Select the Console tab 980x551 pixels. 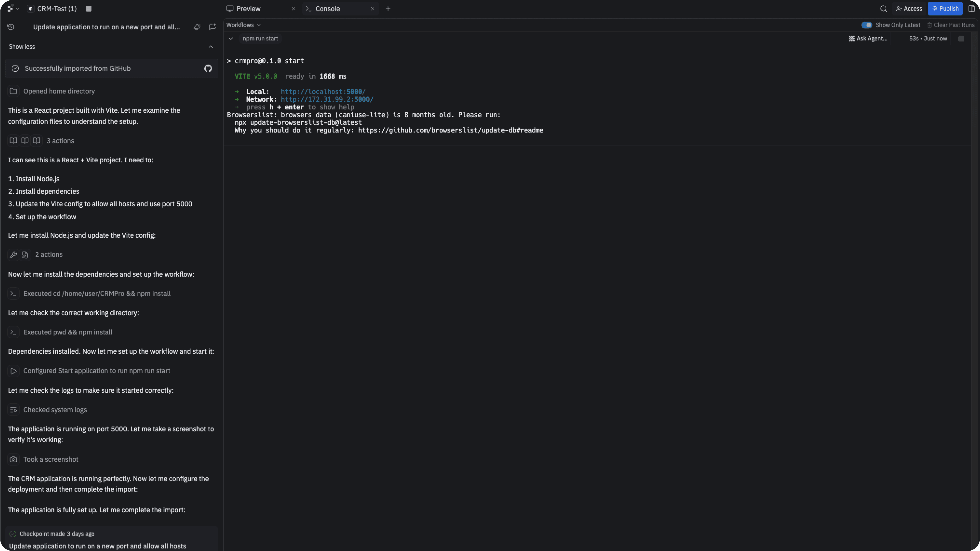(327, 9)
